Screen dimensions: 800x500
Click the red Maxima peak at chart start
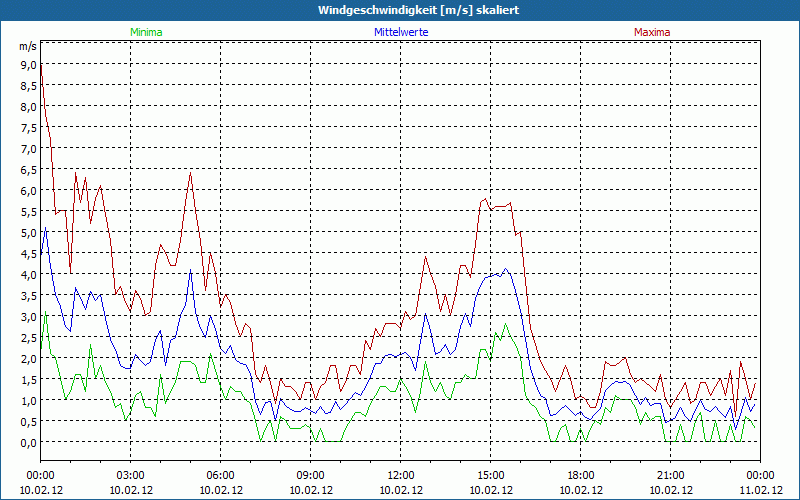tap(41, 66)
